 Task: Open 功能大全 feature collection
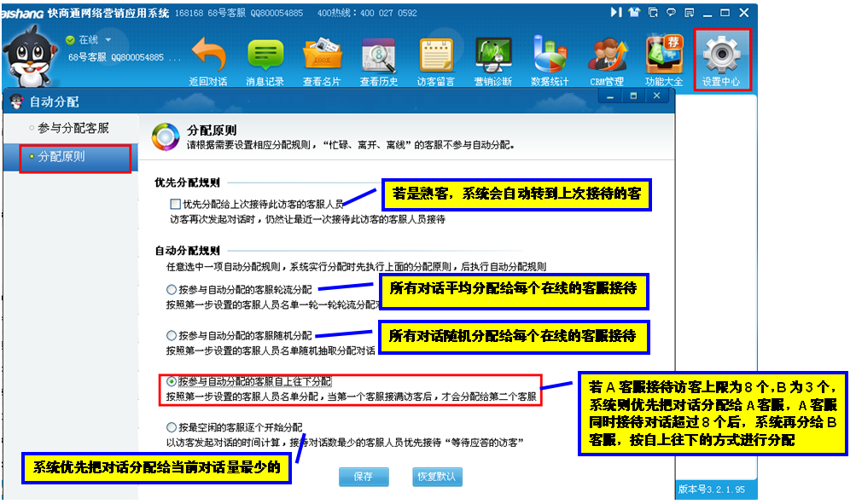tap(664, 58)
